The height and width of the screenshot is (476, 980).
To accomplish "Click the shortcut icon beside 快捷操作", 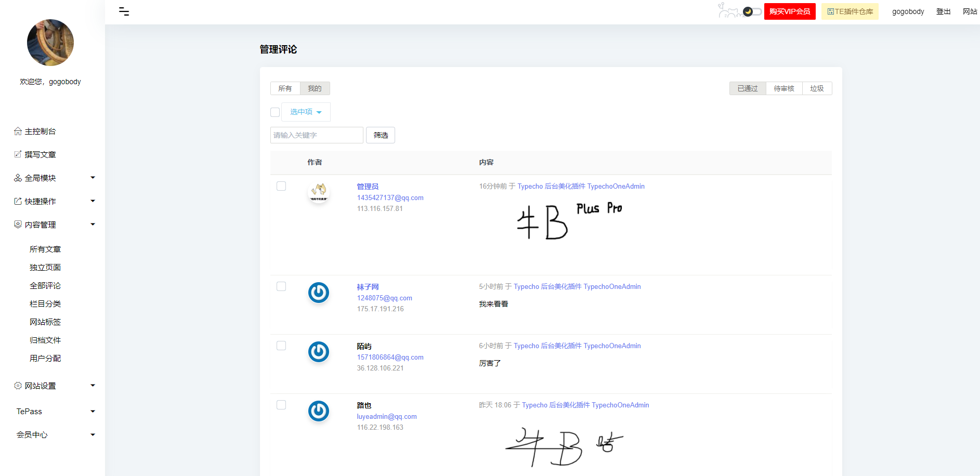I will (x=18, y=201).
